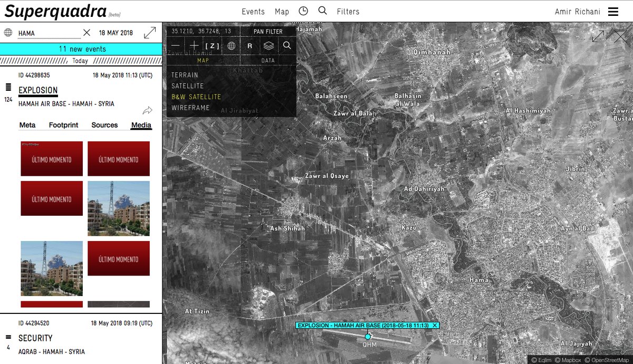
Task: Click the smoke plume photo thumbnail
Action: (x=119, y=208)
